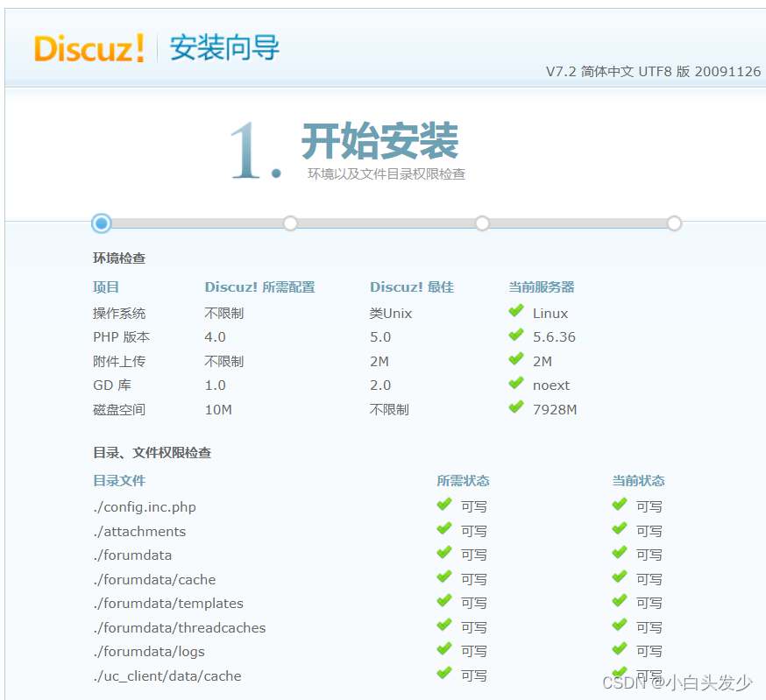Click the PHP 版本 row label
Screen dimensions: 766x700
point(122,337)
